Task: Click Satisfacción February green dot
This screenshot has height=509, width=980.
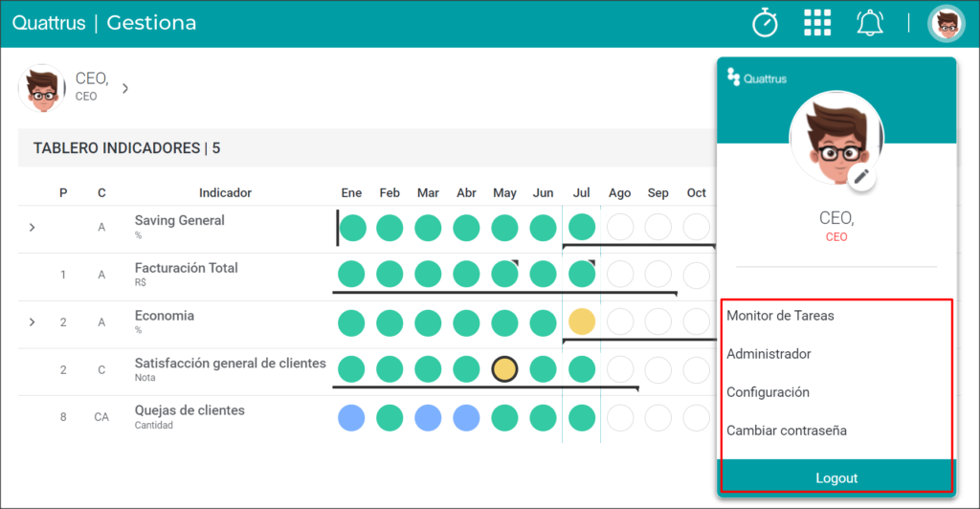Action: [390, 369]
